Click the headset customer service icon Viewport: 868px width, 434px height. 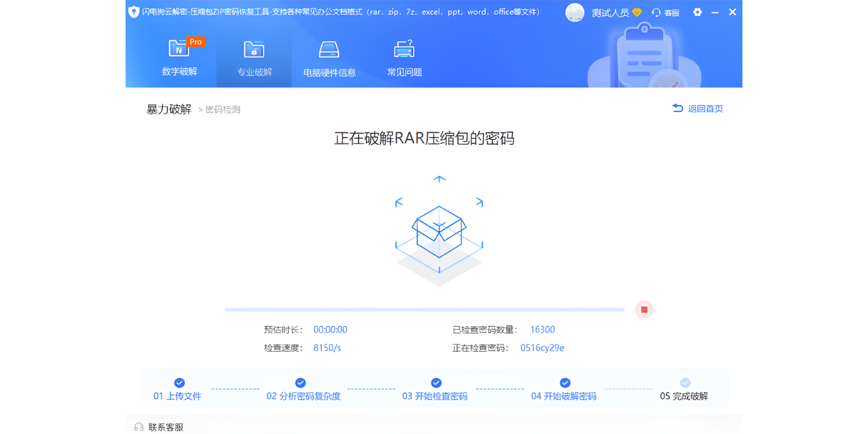coord(655,12)
